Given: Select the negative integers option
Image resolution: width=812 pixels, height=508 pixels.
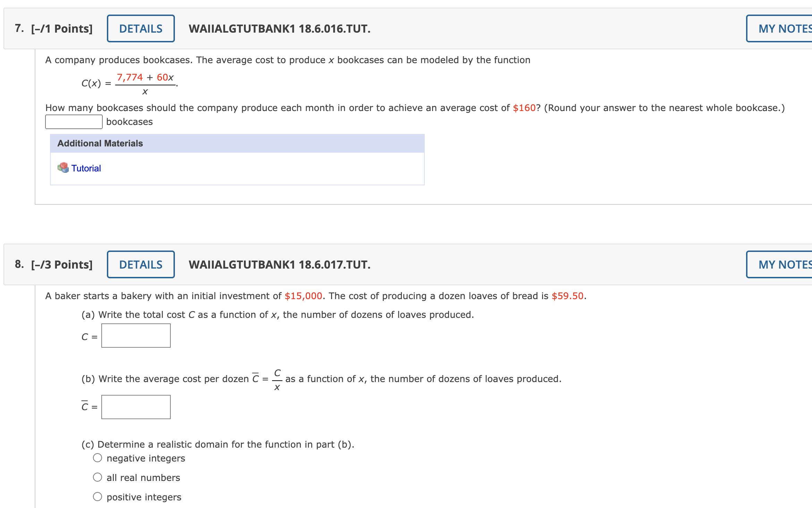Looking at the screenshot, I should click(x=98, y=458).
